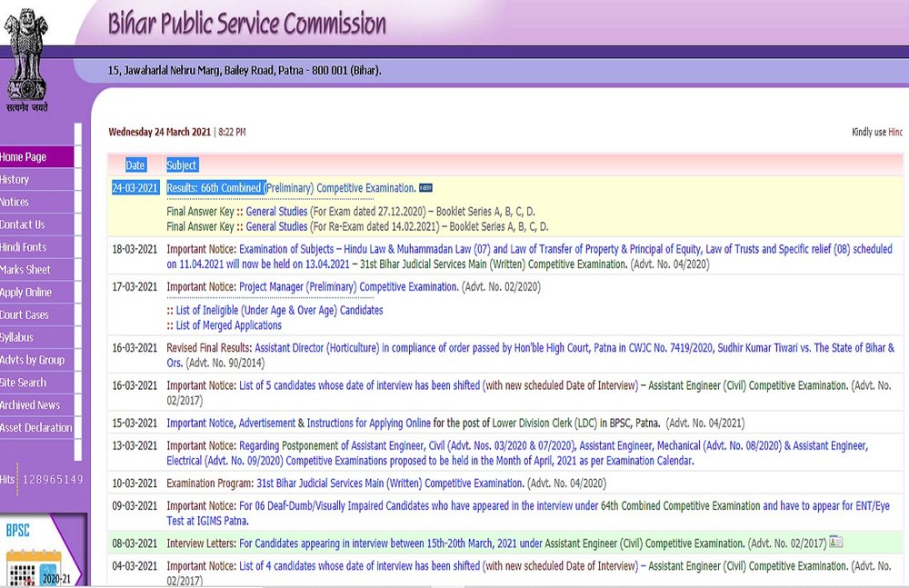Open General Studies answer key for 27.12.2020 exam
The image size is (909, 588).
276,212
